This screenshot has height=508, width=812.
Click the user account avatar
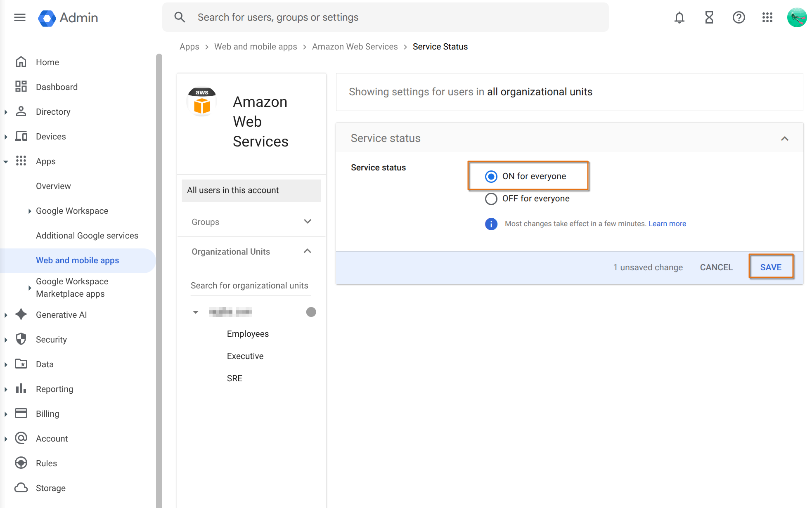(797, 17)
